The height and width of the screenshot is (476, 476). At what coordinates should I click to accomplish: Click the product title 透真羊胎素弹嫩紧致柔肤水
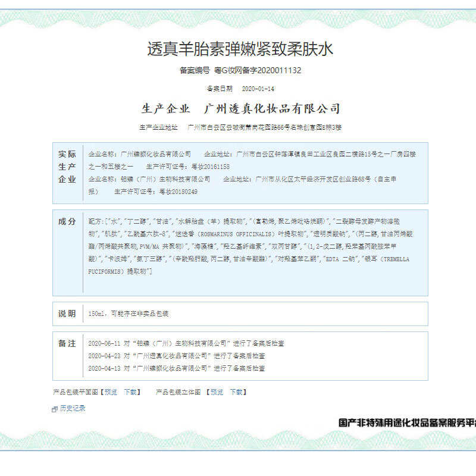tap(240, 49)
